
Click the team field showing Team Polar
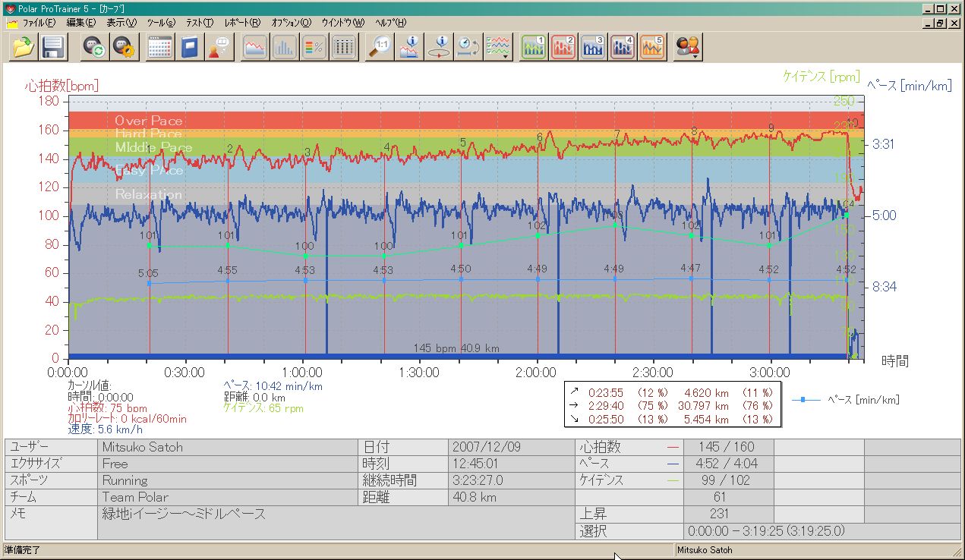227,497
